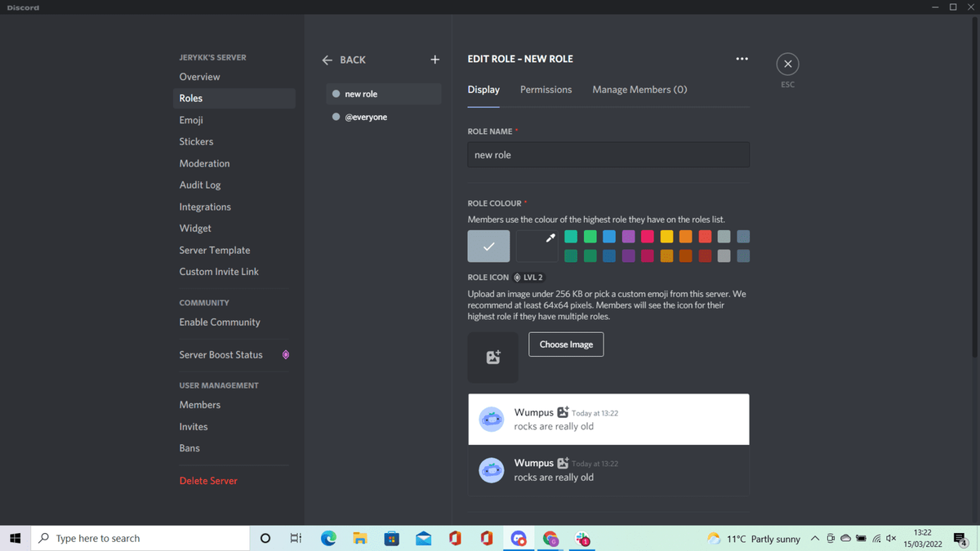Open the weather widget 11°C Partly sunny
This screenshot has height=551, width=980.
[x=754, y=539]
